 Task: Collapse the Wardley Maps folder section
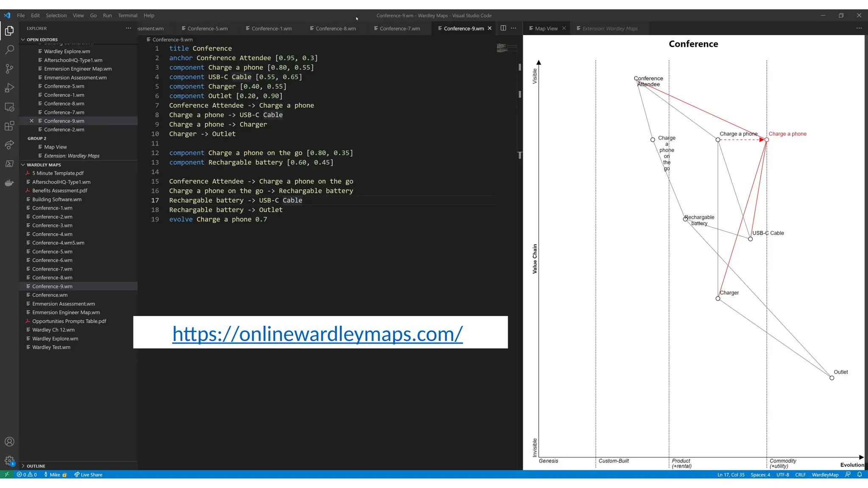tap(23, 165)
